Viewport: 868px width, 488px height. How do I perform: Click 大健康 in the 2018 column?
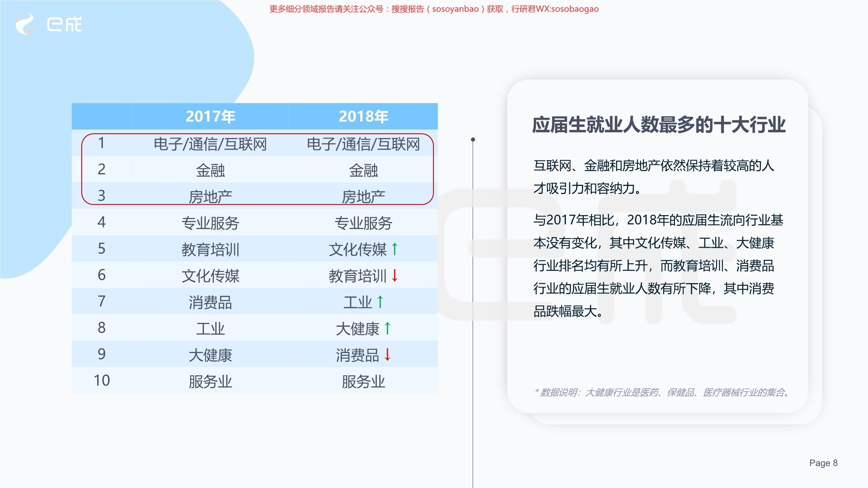(358, 329)
